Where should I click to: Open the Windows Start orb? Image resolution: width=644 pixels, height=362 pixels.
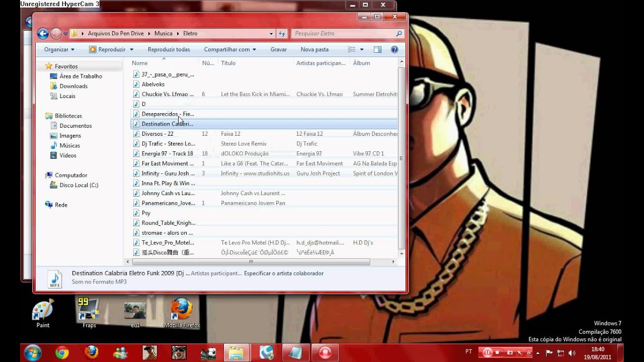[x=32, y=353]
